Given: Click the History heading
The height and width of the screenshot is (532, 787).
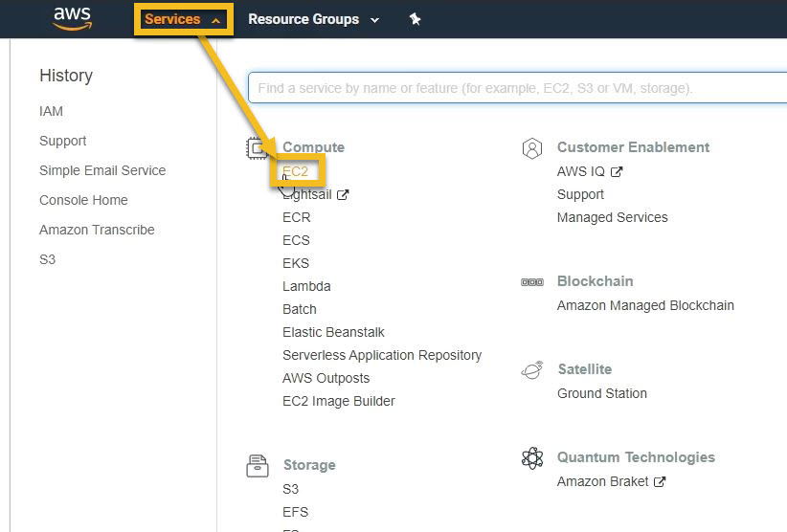Looking at the screenshot, I should [x=66, y=76].
